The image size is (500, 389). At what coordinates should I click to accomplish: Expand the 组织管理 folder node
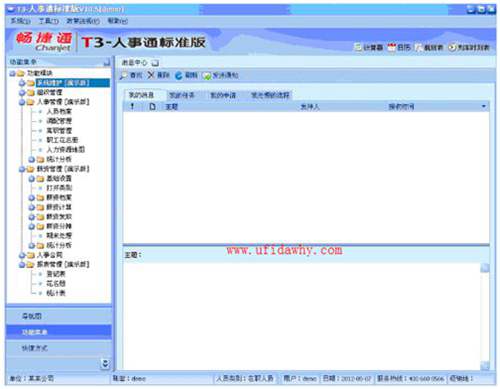point(22,92)
